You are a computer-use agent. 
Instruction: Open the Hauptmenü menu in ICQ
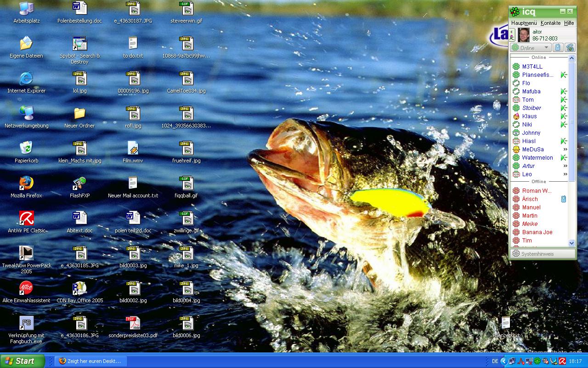coord(524,23)
